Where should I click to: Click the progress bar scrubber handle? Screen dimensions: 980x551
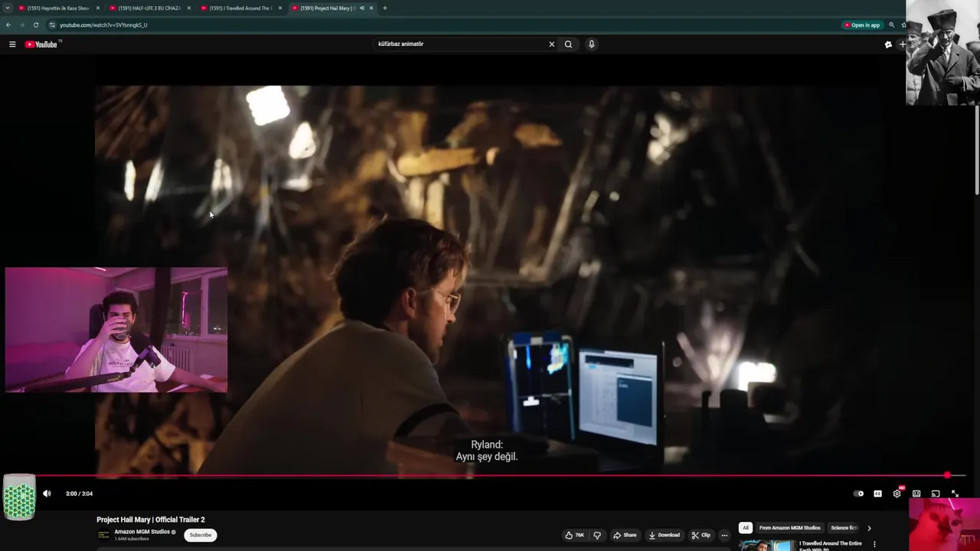(947, 476)
